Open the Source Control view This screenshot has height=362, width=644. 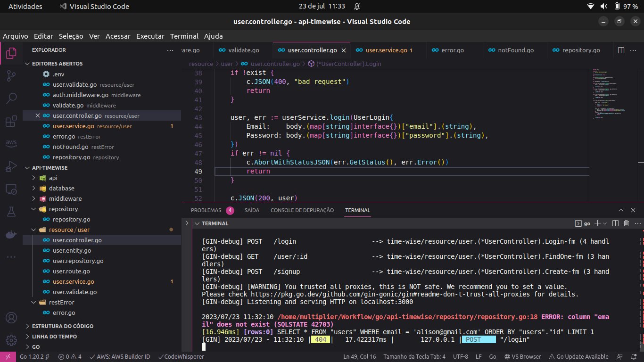[x=11, y=76]
